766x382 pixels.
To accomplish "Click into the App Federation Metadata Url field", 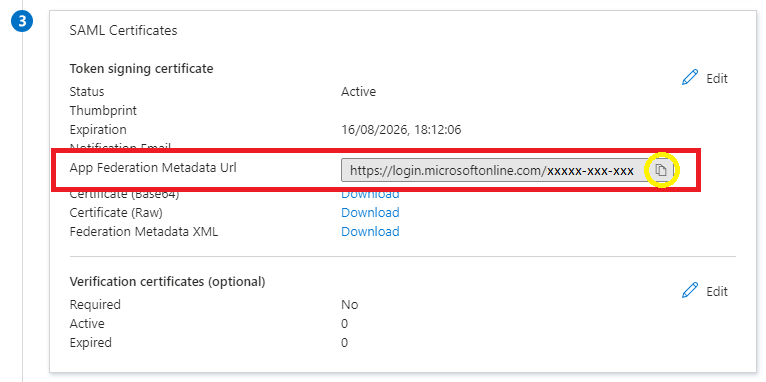I will (x=495, y=170).
